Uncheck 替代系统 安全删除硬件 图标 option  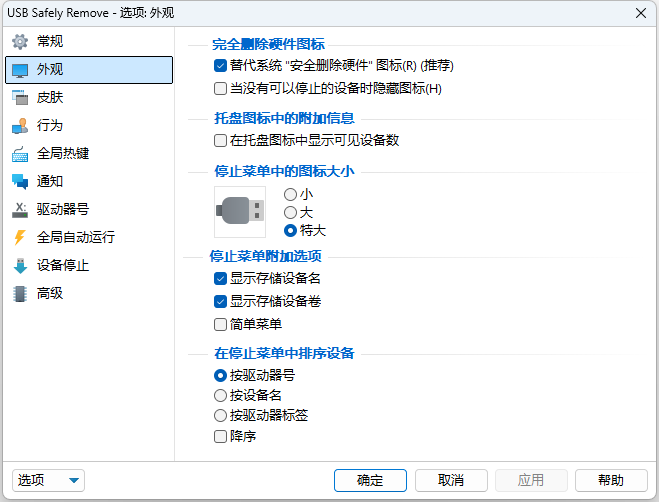(220, 66)
